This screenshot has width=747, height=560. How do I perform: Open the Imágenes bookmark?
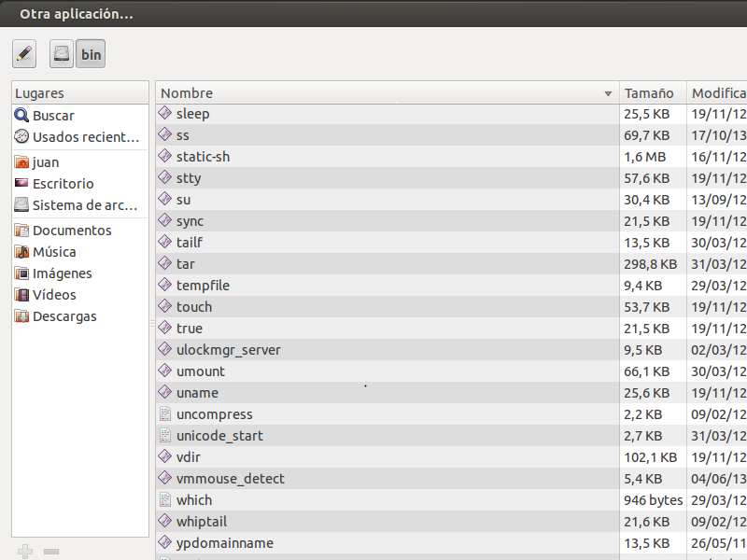(x=62, y=273)
